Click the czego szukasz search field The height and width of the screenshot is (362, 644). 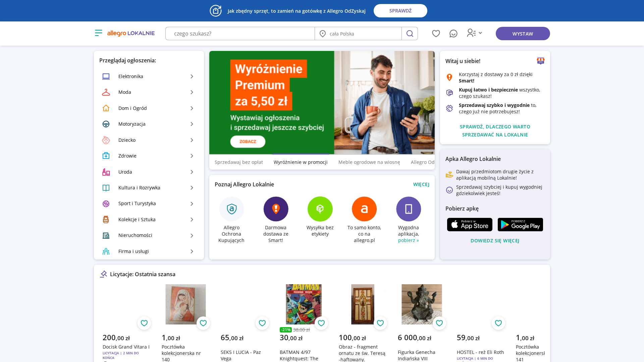240,34
